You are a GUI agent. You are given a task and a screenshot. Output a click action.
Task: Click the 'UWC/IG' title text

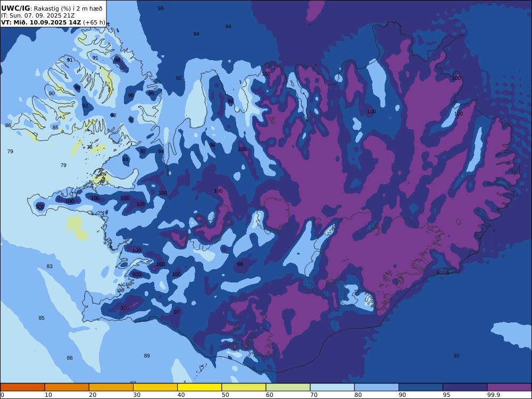tap(15, 9)
